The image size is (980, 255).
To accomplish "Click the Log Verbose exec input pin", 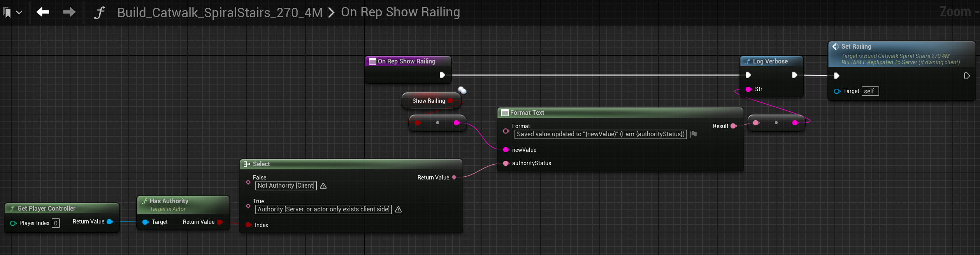I will click(x=748, y=75).
